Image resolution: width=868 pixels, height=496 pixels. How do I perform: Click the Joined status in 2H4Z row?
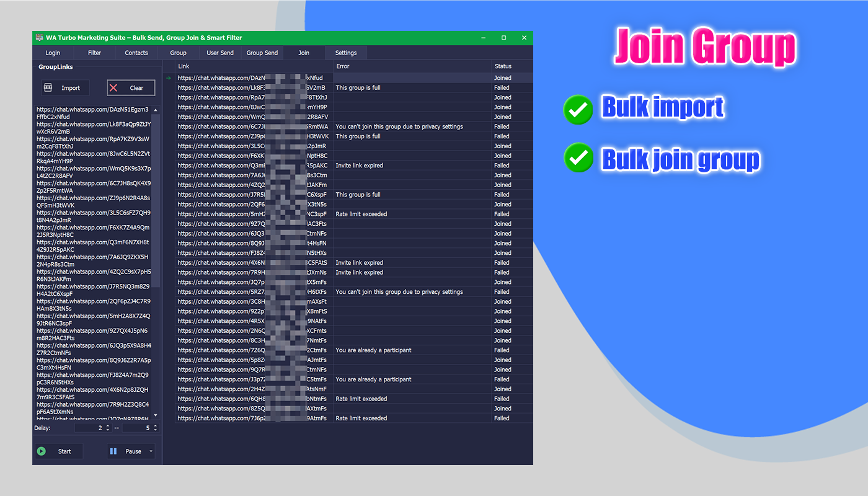(x=503, y=389)
